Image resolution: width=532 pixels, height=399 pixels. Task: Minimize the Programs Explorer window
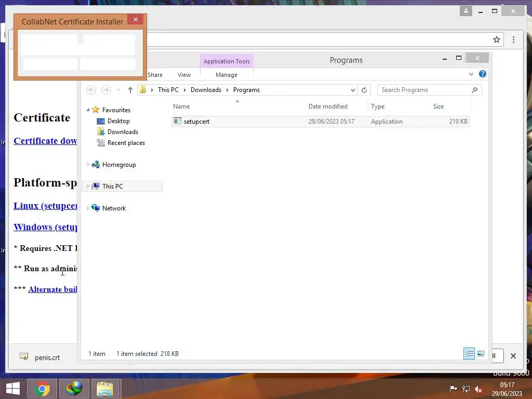(445, 58)
